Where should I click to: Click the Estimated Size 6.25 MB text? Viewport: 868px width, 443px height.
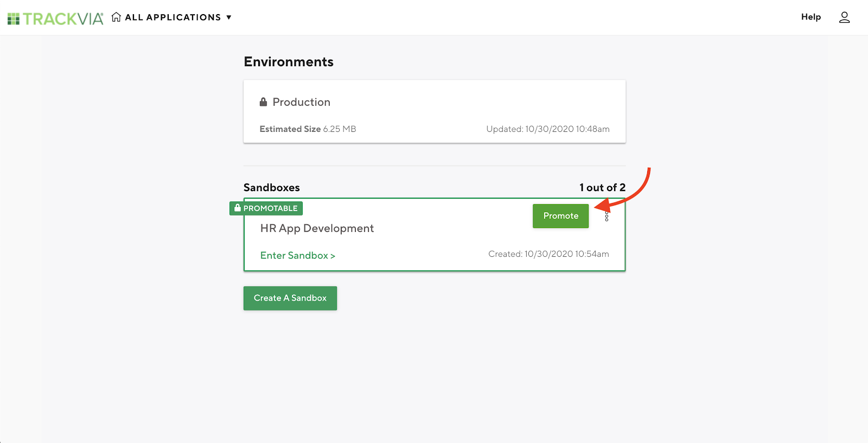coord(308,129)
